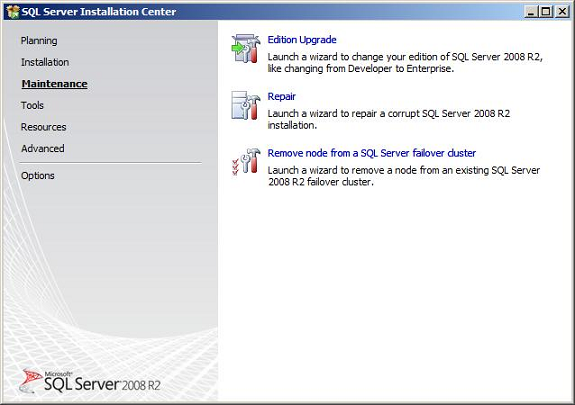Screen dimensions: 575x405
Task: Go to the Tools section
Action: [x=32, y=105]
